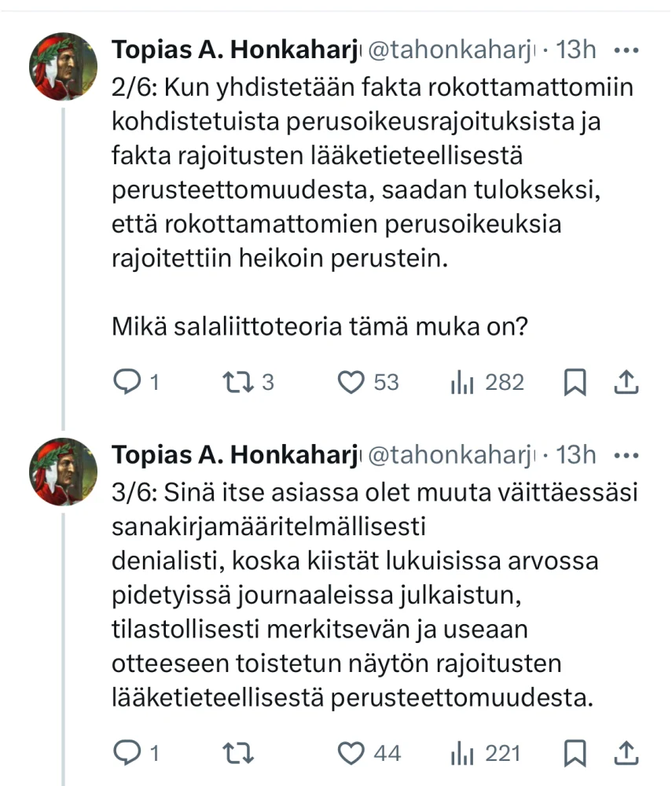The width and height of the screenshot is (672, 786).
Task: Open more options for 2/6 tweet
Action: click(x=626, y=50)
